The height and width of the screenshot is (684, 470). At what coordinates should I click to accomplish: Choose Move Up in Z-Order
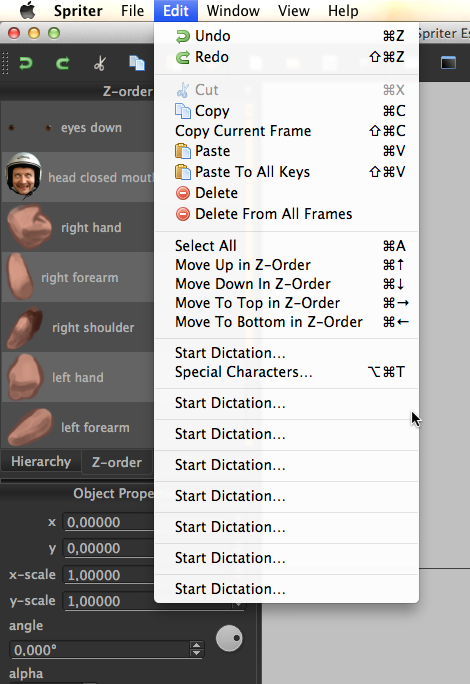(286, 265)
